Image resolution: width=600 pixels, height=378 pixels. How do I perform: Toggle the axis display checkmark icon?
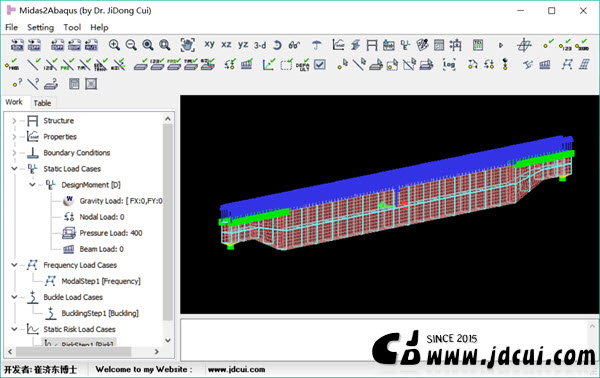click(x=269, y=65)
